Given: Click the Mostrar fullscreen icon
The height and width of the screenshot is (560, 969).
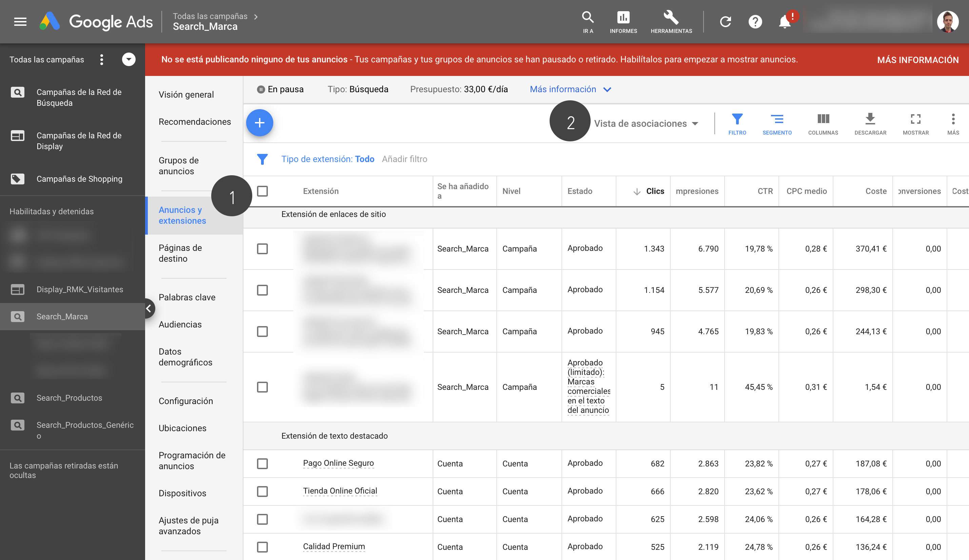Looking at the screenshot, I should tap(915, 124).
